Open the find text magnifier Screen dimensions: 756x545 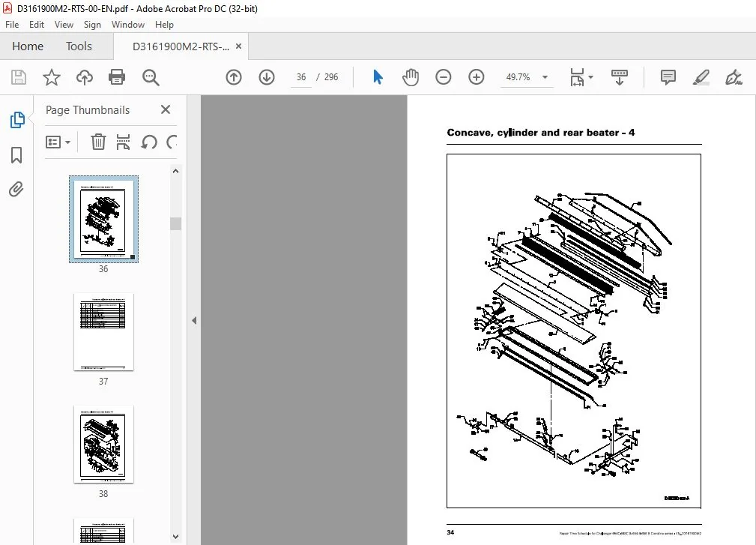tap(151, 77)
